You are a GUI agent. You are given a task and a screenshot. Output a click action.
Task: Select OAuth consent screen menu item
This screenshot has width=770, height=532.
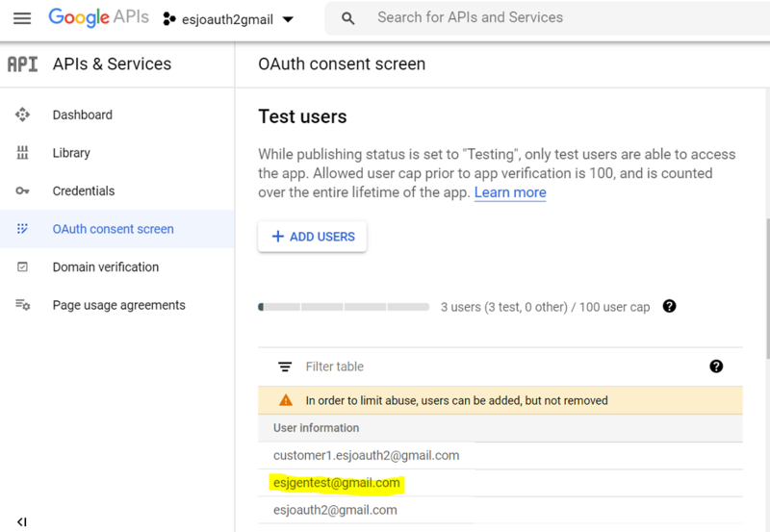point(116,229)
